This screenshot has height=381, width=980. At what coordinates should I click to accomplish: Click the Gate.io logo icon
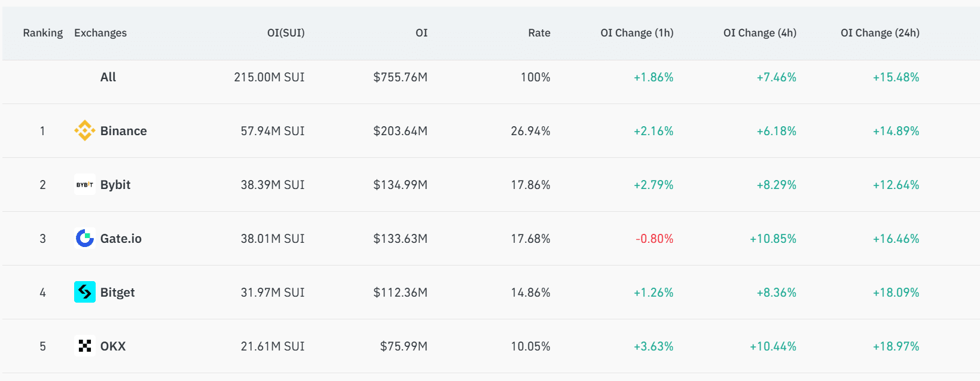(84, 238)
